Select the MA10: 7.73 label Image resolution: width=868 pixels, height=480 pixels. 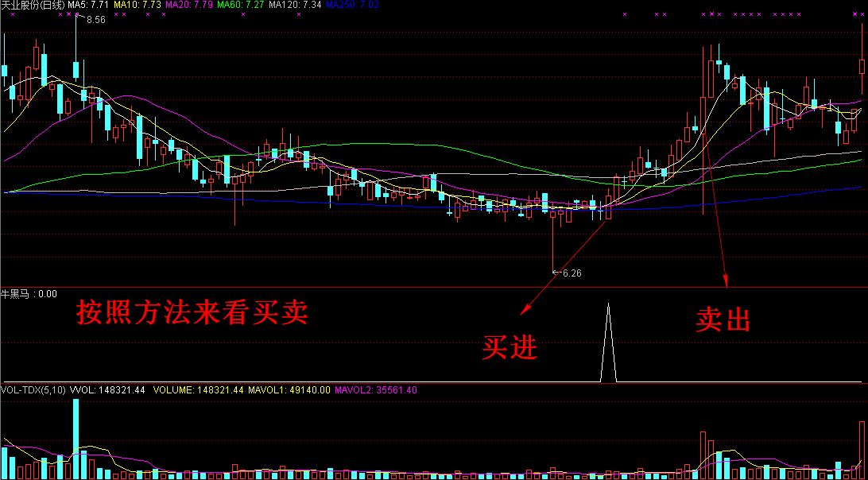click(x=138, y=5)
